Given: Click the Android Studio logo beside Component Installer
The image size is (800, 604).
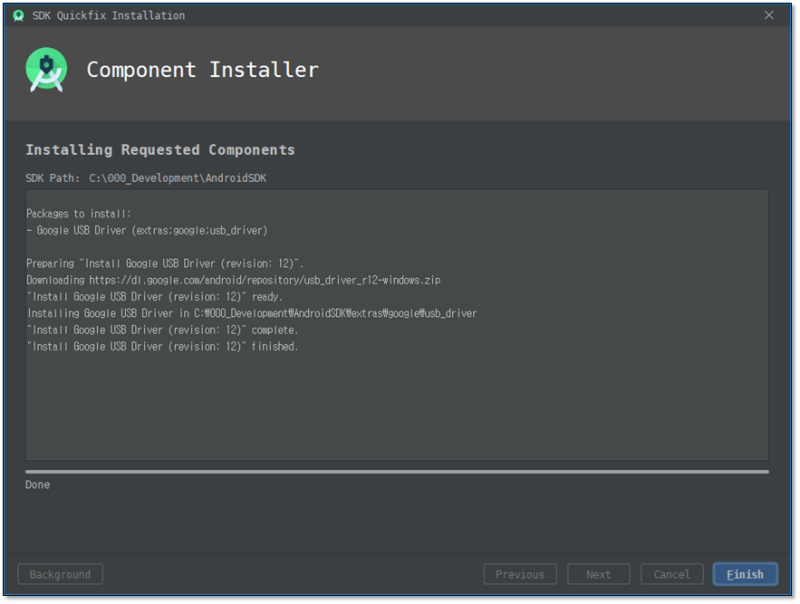Looking at the screenshot, I should click(x=46, y=70).
